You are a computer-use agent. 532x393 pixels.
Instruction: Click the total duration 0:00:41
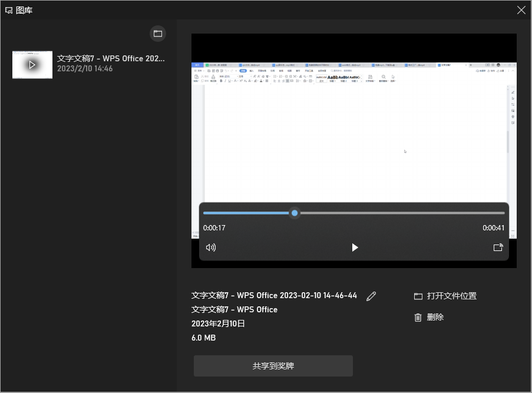[493, 228]
